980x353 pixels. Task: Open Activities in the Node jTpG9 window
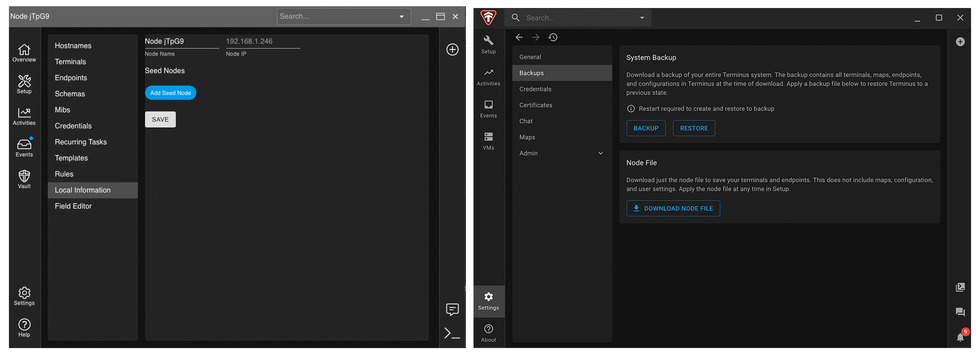(24, 116)
